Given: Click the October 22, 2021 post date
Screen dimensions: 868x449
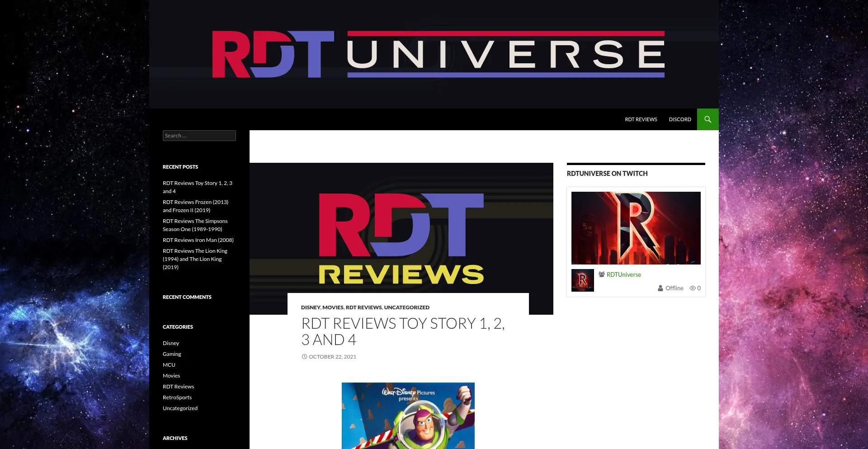Looking at the screenshot, I should point(332,357).
